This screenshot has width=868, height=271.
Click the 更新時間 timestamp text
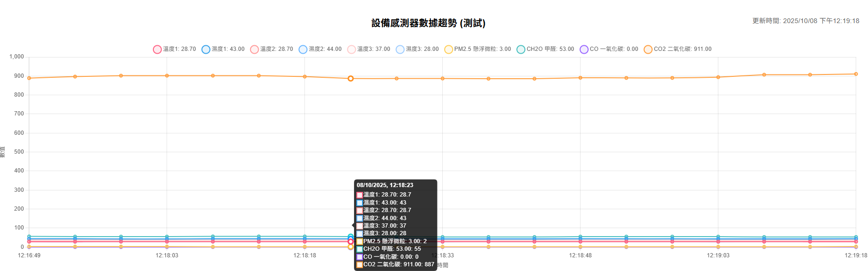(x=805, y=21)
